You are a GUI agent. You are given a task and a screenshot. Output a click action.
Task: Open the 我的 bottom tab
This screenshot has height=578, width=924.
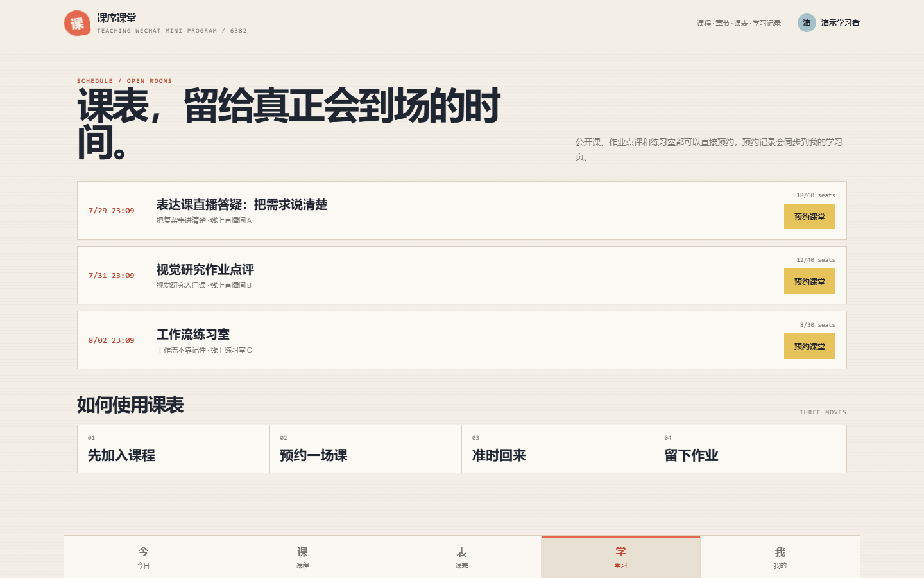pyautogui.click(x=780, y=557)
